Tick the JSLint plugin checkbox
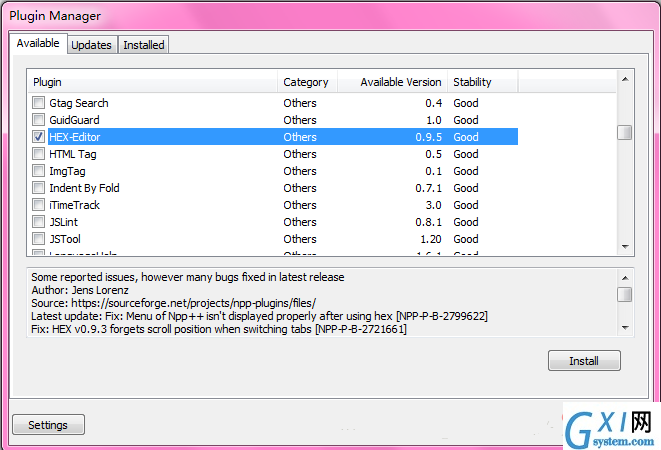This screenshot has height=450, width=661. 38,222
